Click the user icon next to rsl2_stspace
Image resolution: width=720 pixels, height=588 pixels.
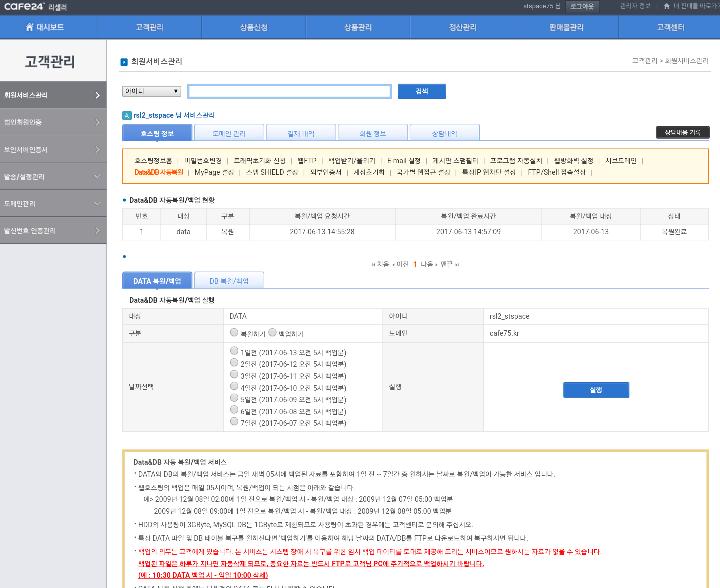[x=127, y=115]
